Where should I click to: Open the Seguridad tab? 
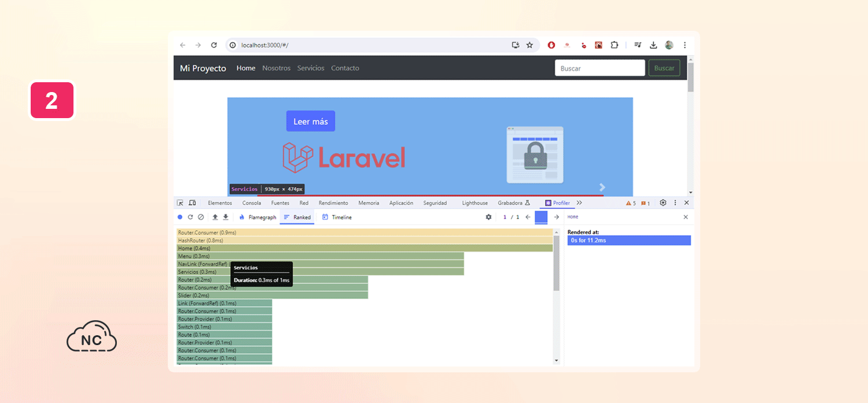435,203
